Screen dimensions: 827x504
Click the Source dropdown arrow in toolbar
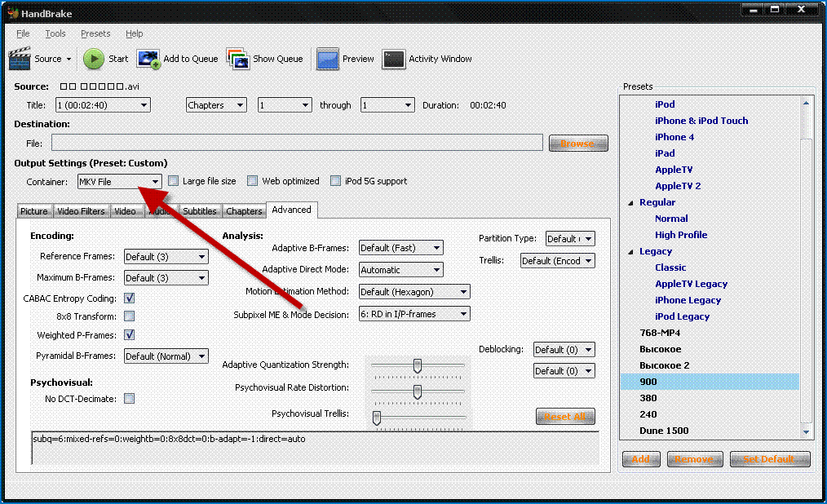(x=69, y=59)
